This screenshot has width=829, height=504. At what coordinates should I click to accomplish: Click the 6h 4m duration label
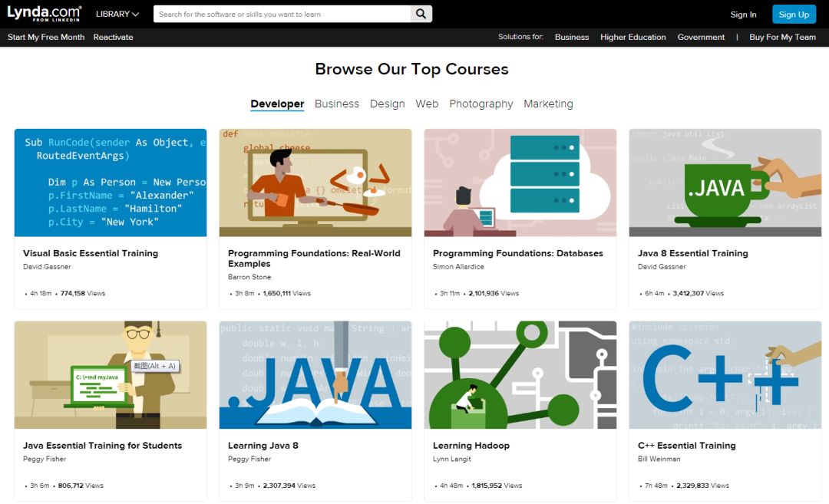click(655, 293)
